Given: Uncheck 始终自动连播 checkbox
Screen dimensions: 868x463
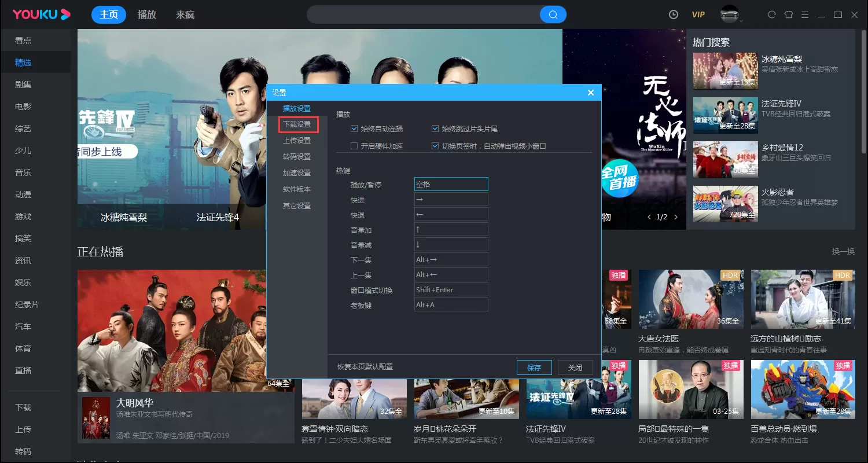Looking at the screenshot, I should [354, 128].
